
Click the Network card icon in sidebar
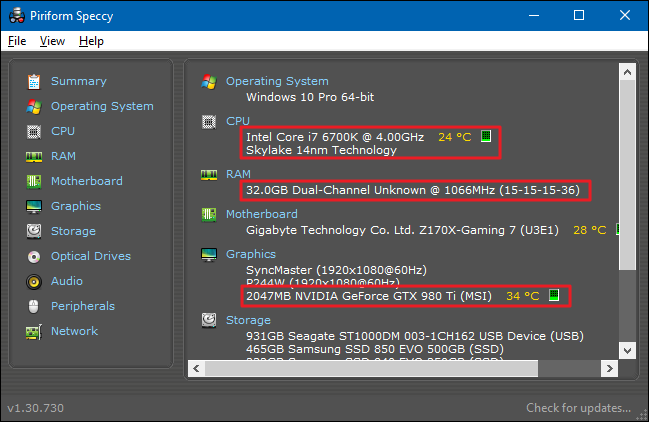pos(34,332)
